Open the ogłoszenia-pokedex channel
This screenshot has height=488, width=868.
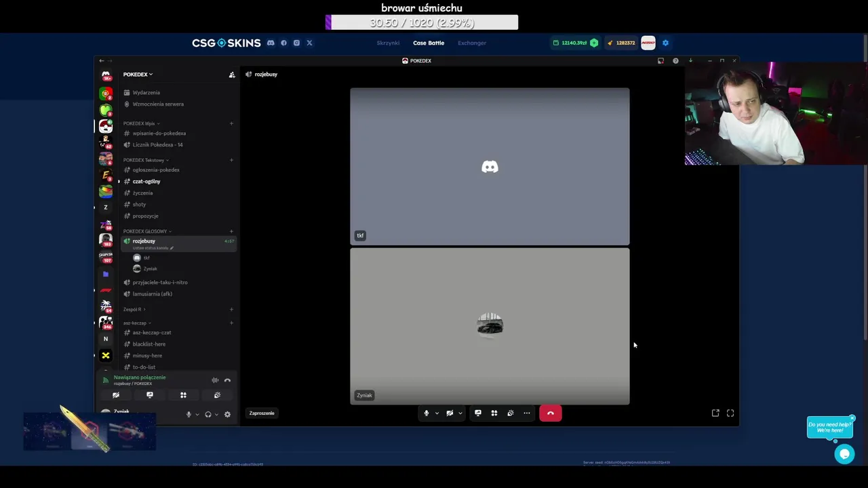click(156, 169)
